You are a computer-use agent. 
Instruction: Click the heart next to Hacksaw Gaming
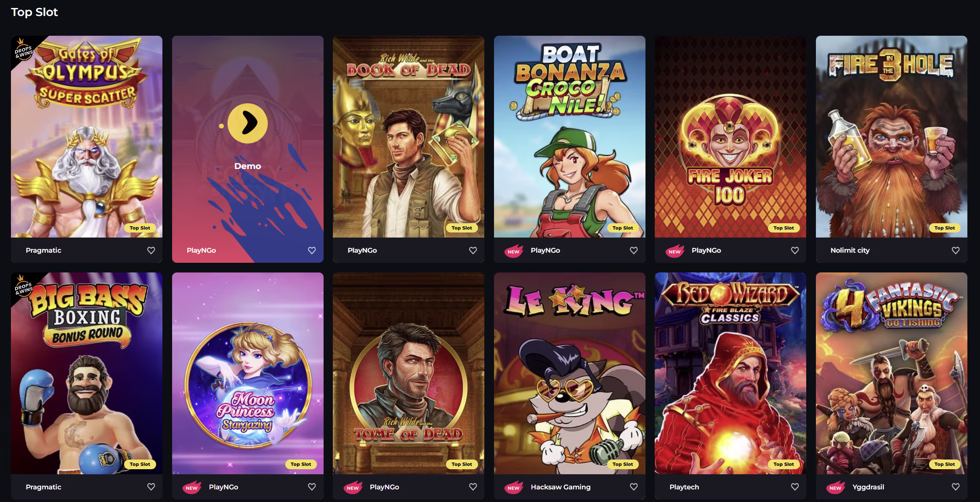[634, 487]
